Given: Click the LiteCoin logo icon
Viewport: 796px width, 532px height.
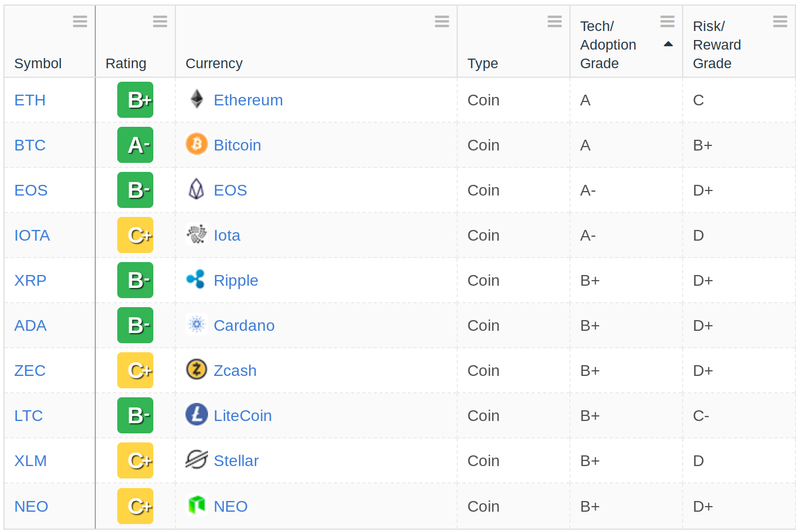Looking at the screenshot, I should [x=197, y=415].
